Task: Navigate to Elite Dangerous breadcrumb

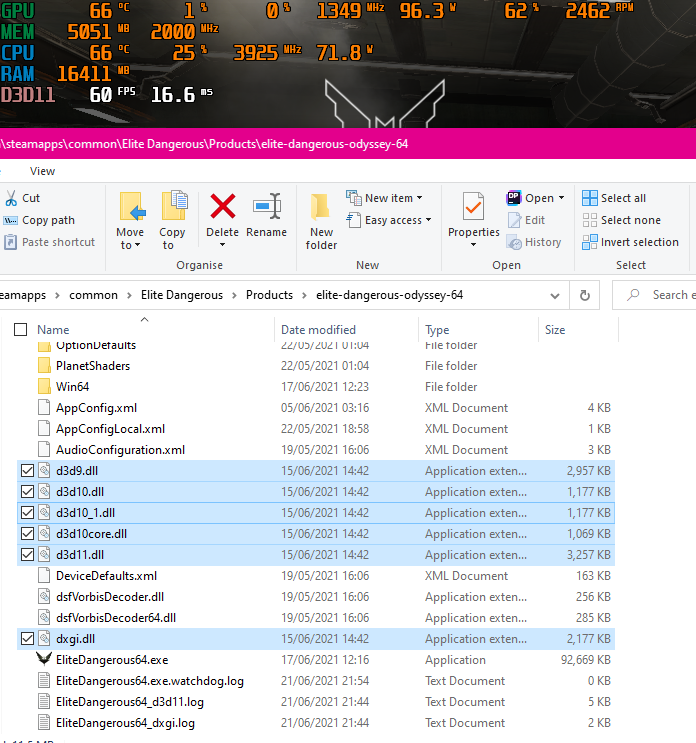Action: point(182,295)
